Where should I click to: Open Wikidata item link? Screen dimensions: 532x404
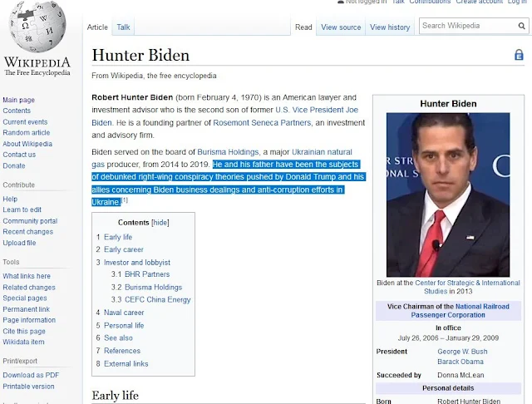click(23, 342)
